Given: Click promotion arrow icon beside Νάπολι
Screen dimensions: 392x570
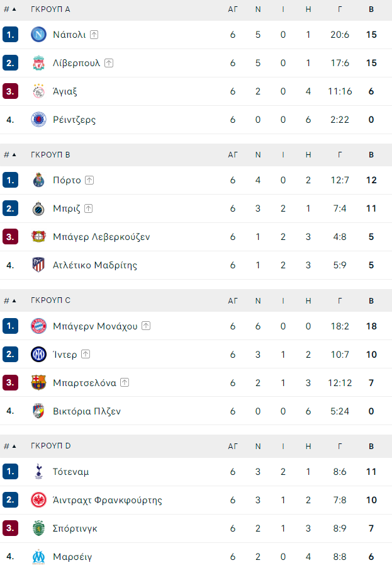Looking at the screenshot, I should (x=94, y=35).
